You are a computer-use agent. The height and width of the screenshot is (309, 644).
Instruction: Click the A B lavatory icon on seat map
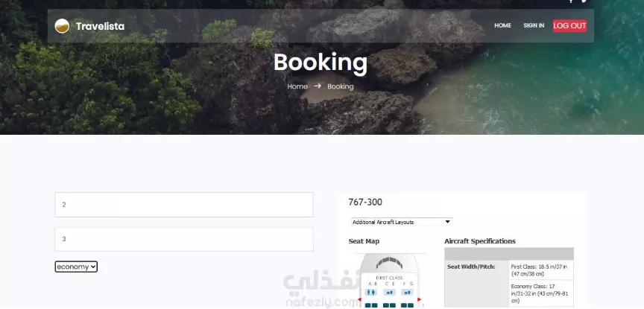tap(370, 292)
